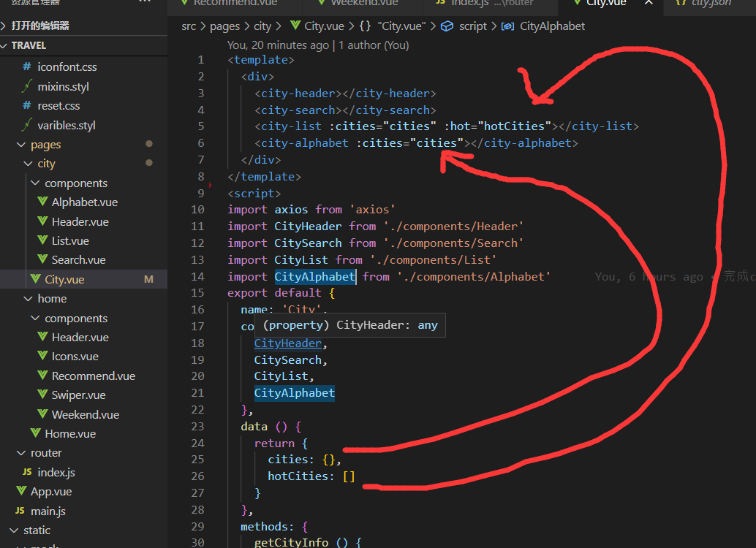Click the hash icon beside reset.css
Image resolution: width=756 pixels, height=548 pixels.
click(x=27, y=105)
